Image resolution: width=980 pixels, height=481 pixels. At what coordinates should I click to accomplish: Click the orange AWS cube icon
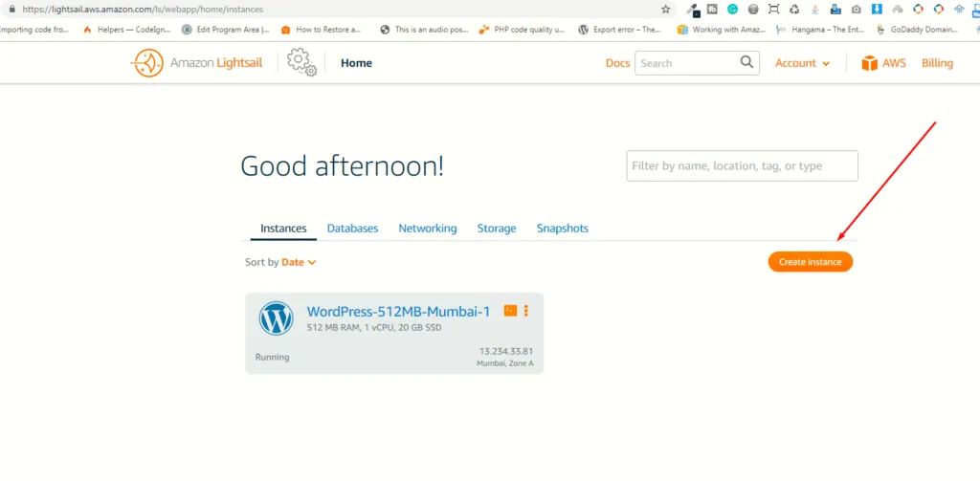point(869,63)
